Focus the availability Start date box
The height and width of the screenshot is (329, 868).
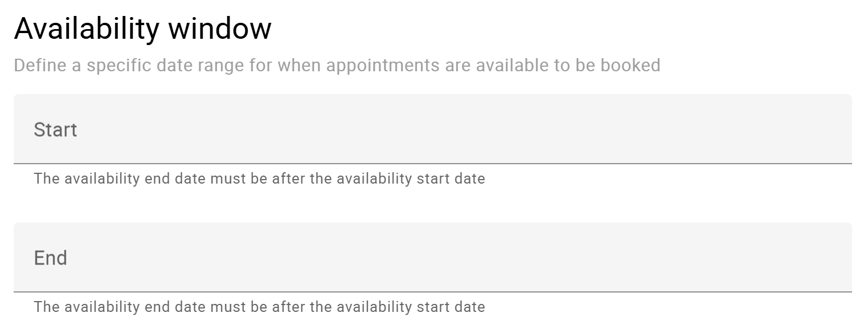[x=433, y=129]
